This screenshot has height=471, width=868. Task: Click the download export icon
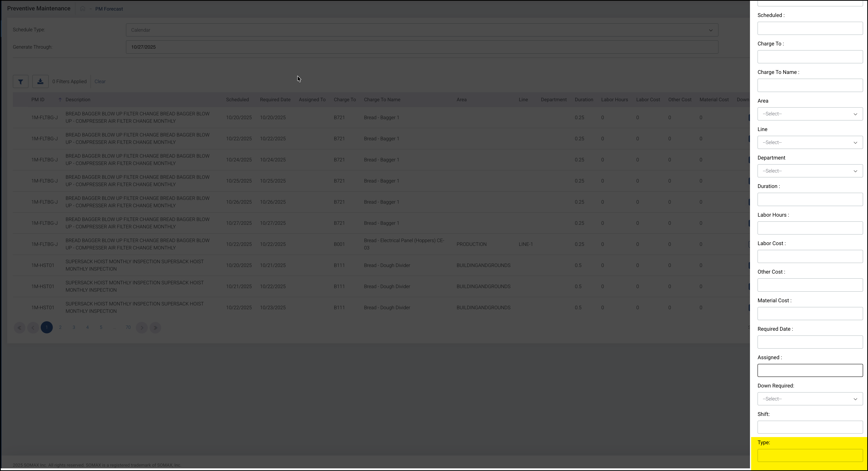point(40,81)
